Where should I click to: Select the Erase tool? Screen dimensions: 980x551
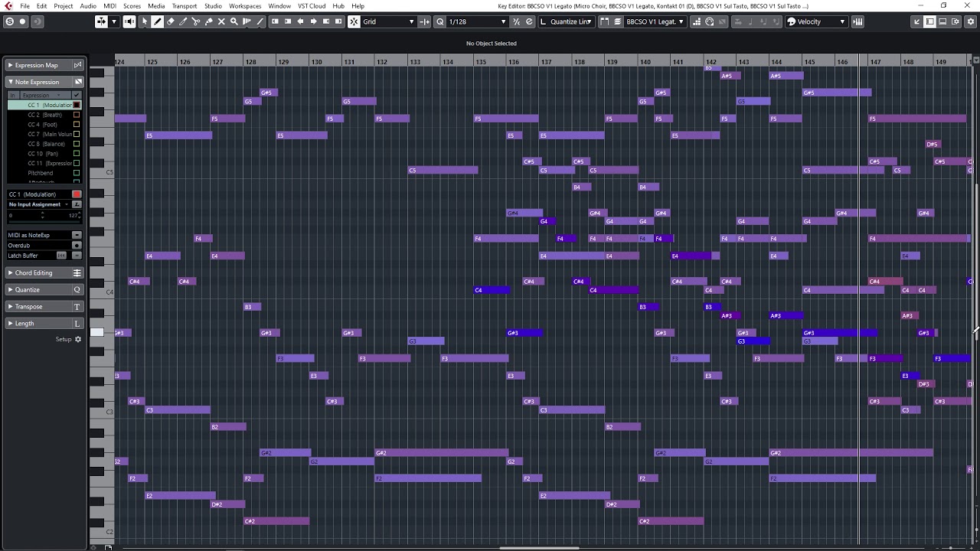pos(171,21)
